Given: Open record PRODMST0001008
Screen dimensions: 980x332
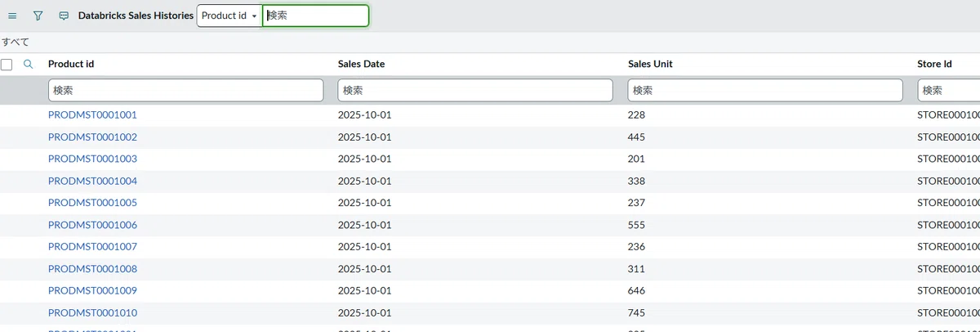Looking at the screenshot, I should pyautogui.click(x=92, y=269).
